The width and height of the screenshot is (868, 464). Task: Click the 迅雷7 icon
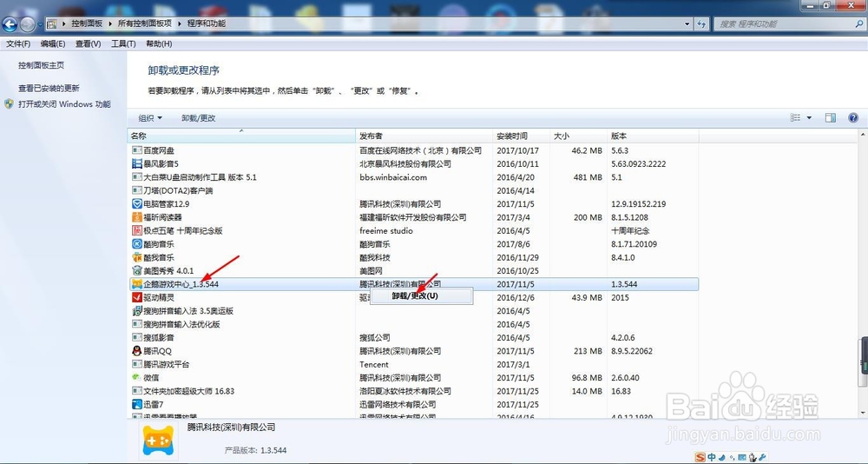coord(137,405)
